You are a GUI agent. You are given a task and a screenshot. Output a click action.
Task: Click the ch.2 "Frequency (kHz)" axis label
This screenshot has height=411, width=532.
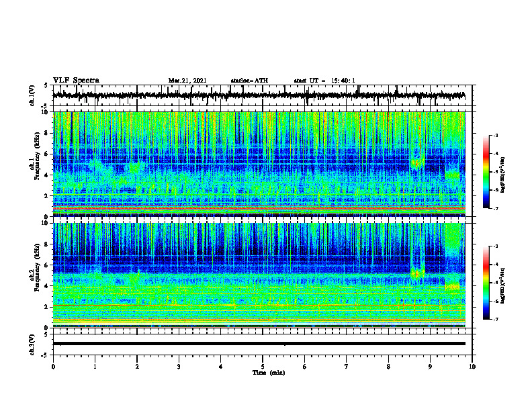37,267
